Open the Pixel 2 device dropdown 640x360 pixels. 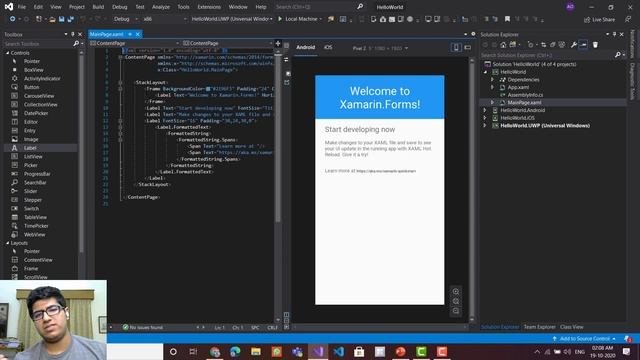[380, 48]
